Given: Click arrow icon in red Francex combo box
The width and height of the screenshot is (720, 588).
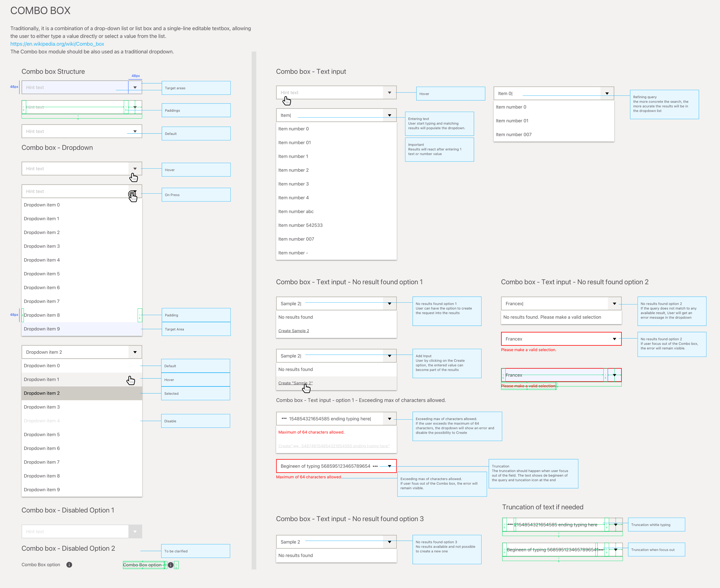Looking at the screenshot, I should 614,339.
